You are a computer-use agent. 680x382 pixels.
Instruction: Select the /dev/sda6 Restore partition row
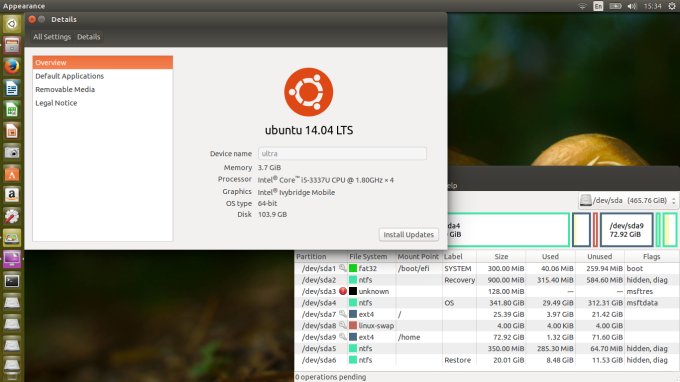pos(487,360)
